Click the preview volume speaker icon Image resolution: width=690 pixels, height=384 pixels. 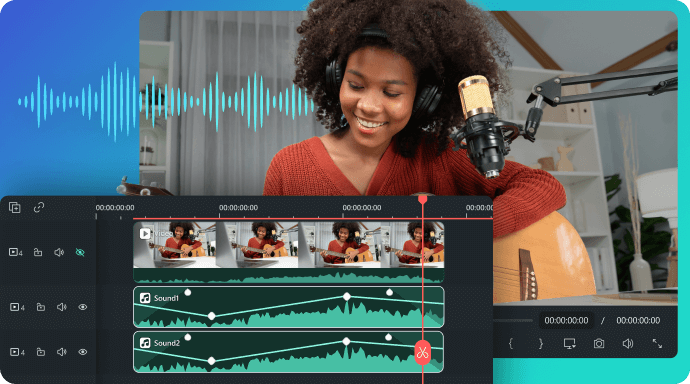click(628, 344)
